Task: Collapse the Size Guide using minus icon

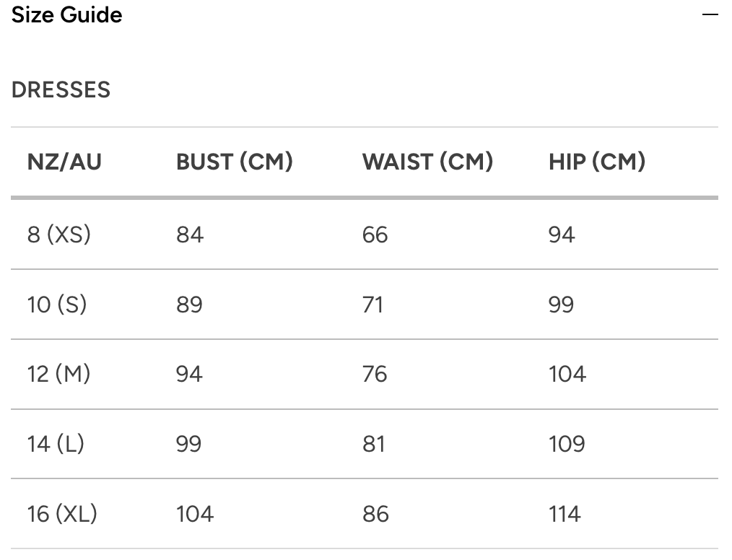Action: coord(710,14)
